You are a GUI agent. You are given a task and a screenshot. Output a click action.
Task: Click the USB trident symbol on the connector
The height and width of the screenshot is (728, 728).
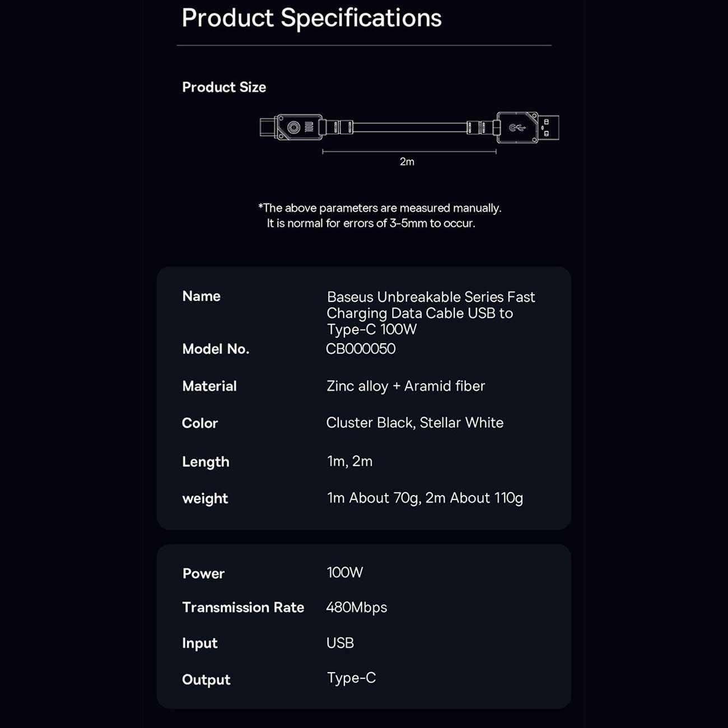pyautogui.click(x=517, y=128)
